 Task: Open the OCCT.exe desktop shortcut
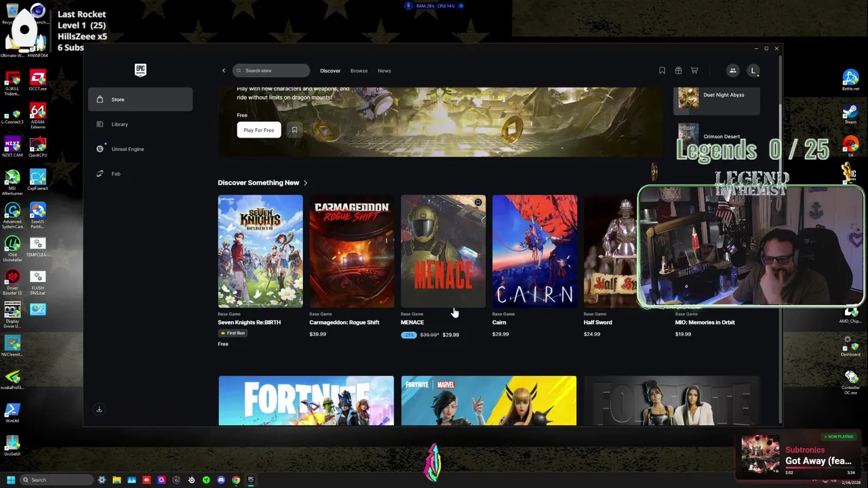click(38, 81)
